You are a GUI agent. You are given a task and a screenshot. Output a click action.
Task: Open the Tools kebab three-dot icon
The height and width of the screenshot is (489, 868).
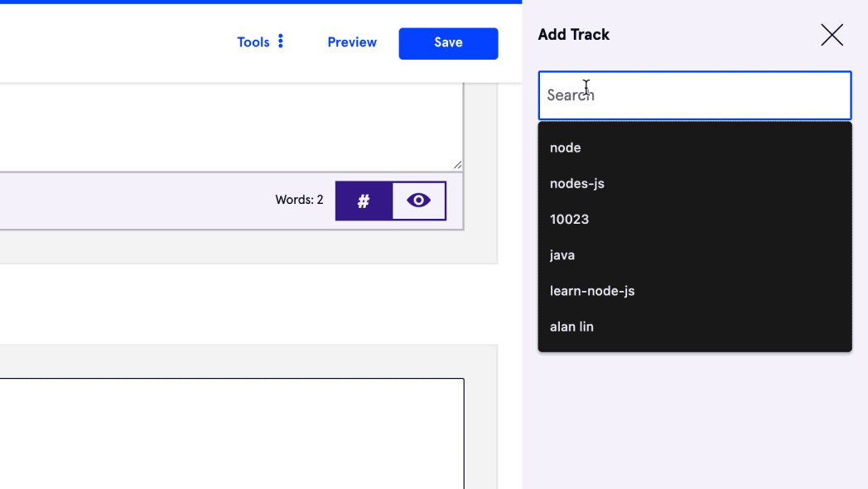(281, 41)
